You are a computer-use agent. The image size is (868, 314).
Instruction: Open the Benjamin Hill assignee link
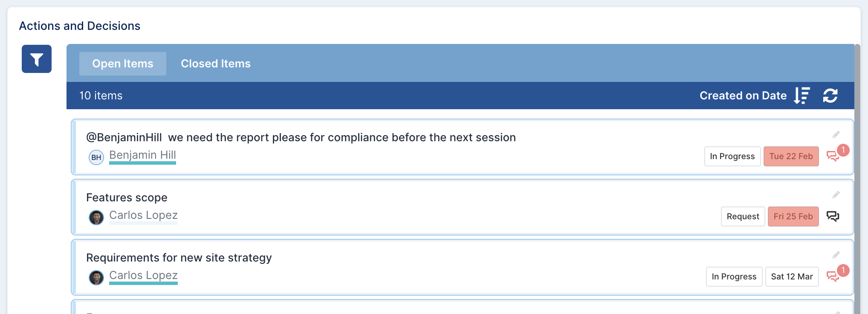142,155
